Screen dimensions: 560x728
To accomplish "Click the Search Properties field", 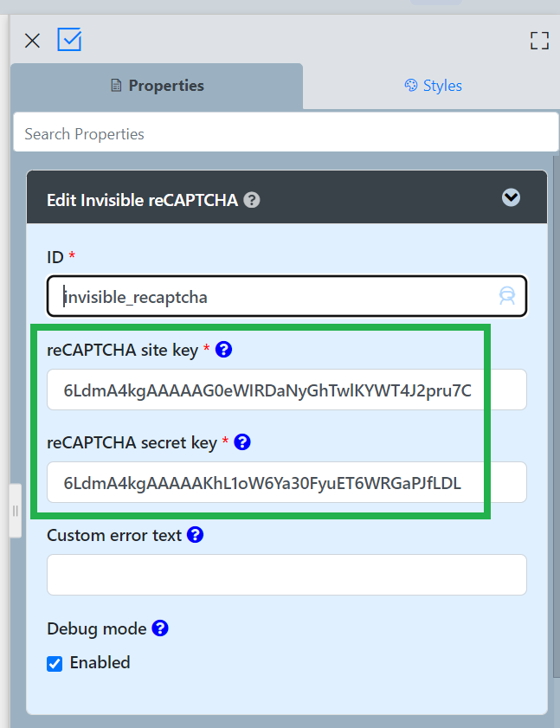I will pos(286,134).
